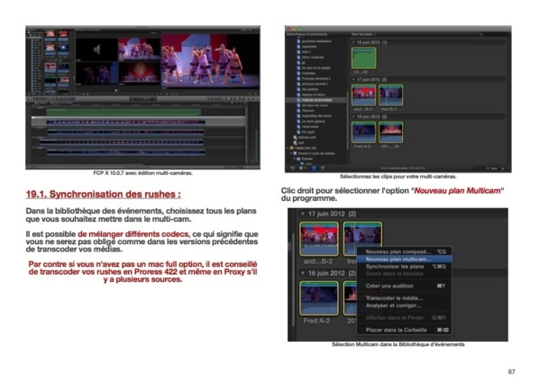Screen dimensions: 540x392
Task: Collapse third date group in upper event library
Action: [x=353, y=116]
